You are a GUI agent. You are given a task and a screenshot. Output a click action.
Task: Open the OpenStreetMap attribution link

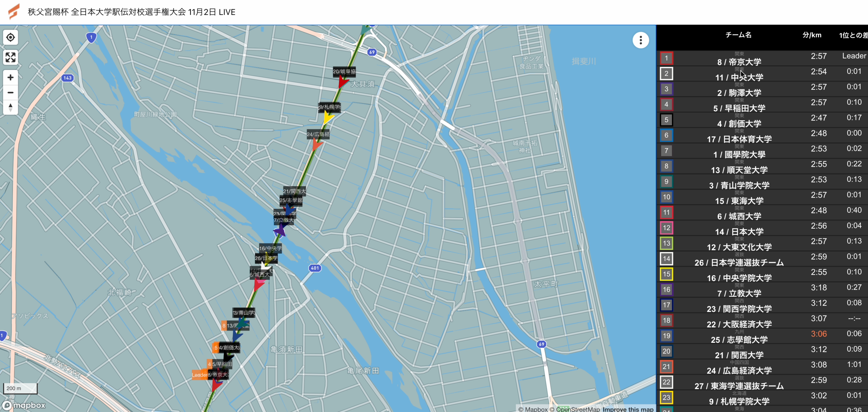tap(578, 409)
